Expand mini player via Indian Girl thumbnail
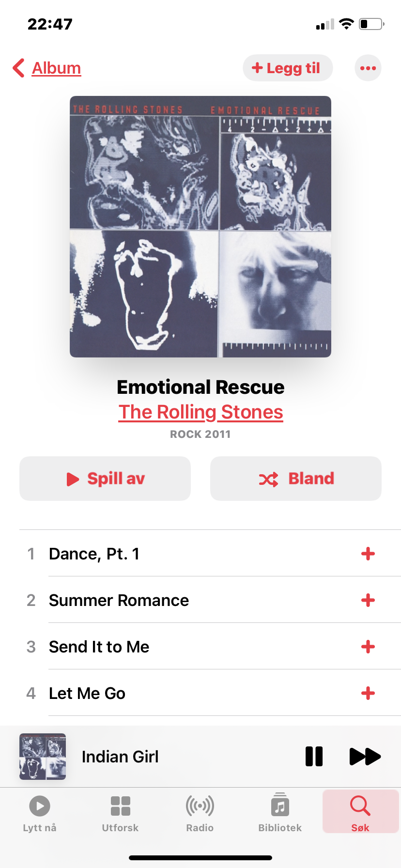Viewport: 401px width, 868px height. point(43,756)
